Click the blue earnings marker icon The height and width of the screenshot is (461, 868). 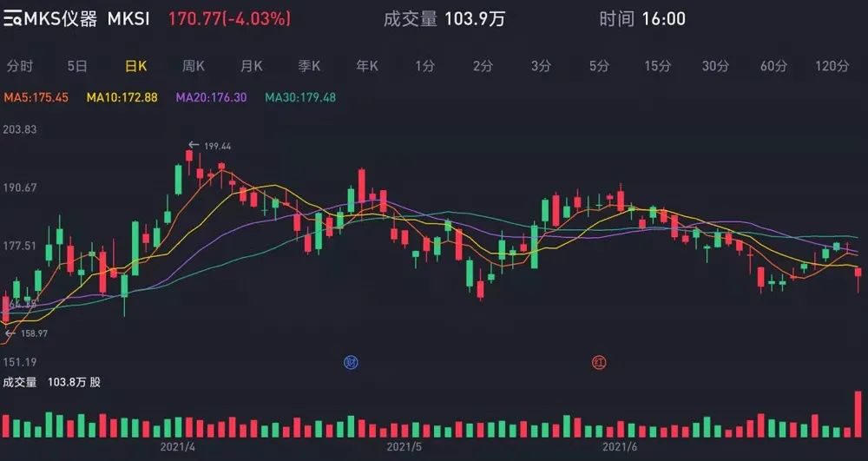pos(351,363)
